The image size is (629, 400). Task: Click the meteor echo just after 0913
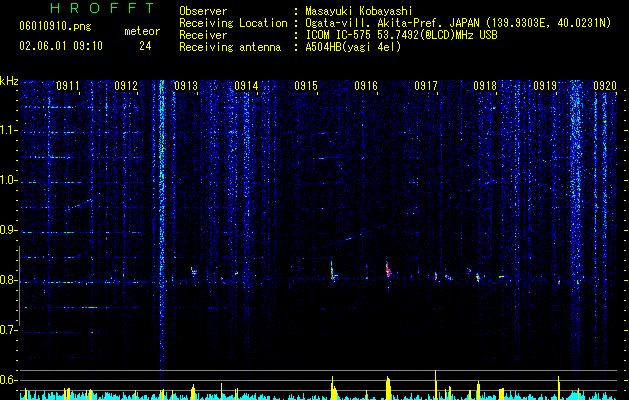point(194,271)
